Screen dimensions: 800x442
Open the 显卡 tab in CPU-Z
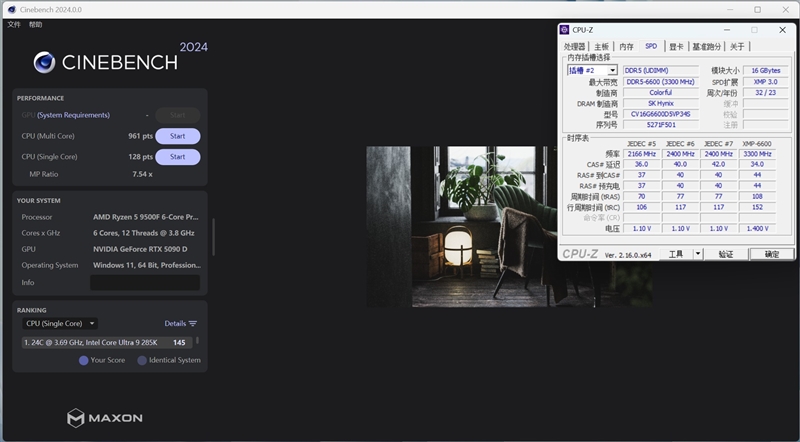tap(676, 46)
